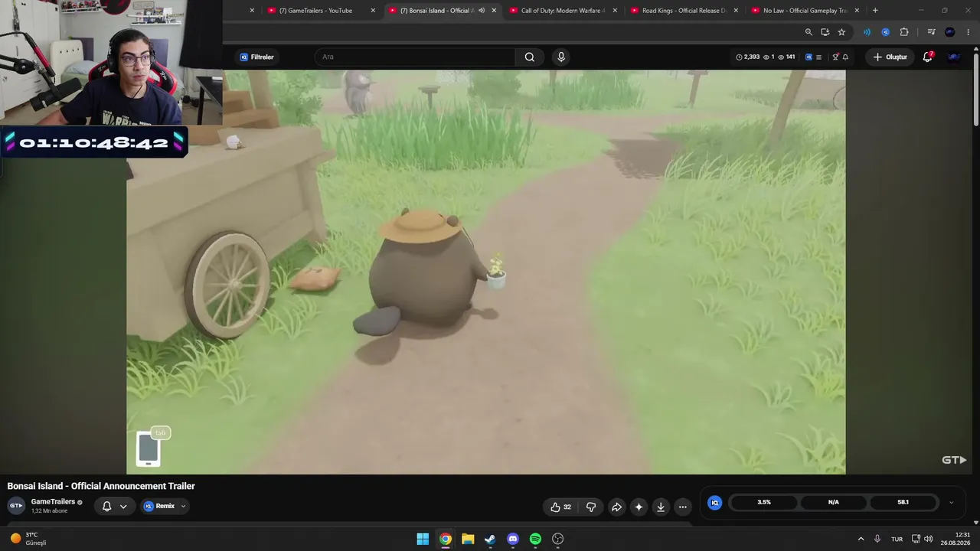Open the Extensions puzzle icon
Screen dimensions: 980x551
point(904,32)
